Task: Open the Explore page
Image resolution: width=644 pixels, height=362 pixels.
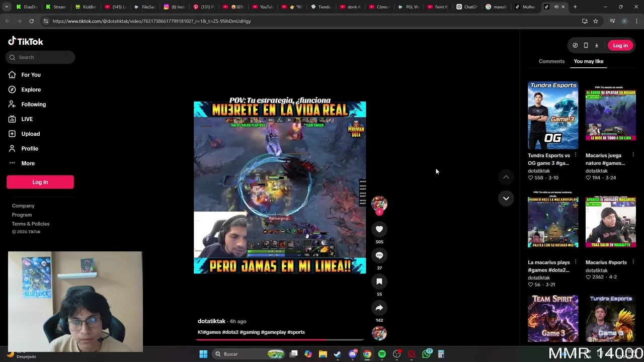Action: point(31,89)
